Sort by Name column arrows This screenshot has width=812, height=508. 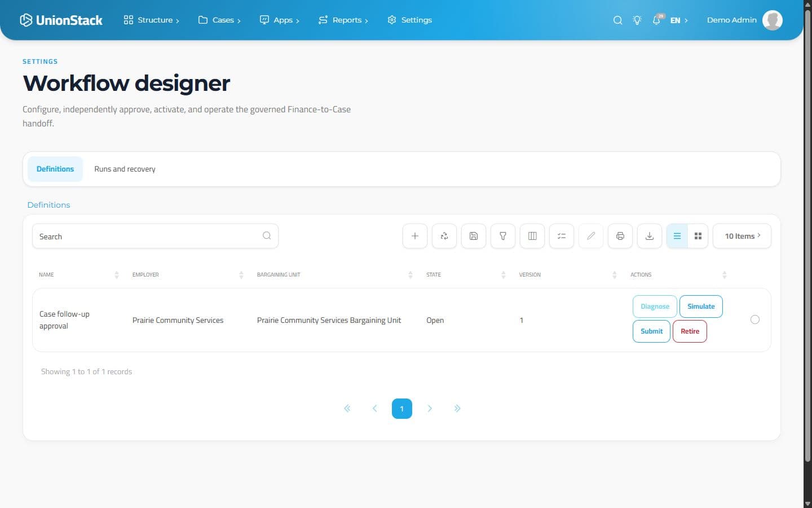click(x=117, y=275)
